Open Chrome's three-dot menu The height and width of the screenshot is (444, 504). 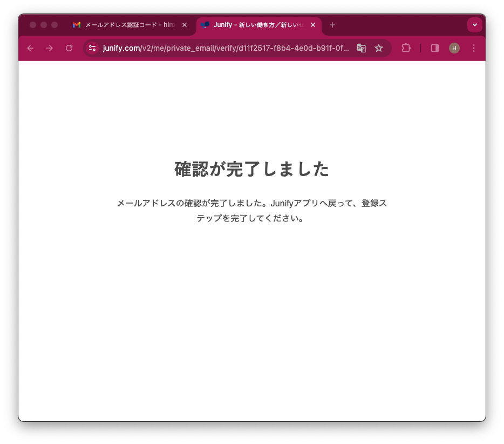[x=474, y=48]
